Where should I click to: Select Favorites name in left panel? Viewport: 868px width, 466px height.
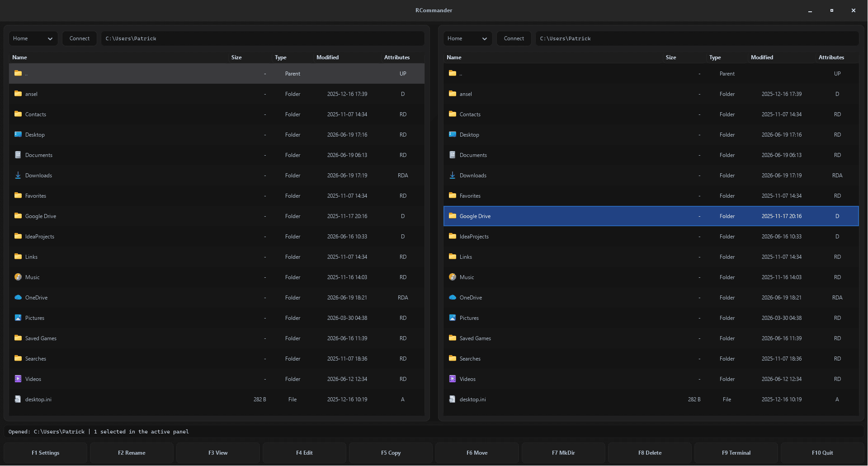click(x=36, y=196)
